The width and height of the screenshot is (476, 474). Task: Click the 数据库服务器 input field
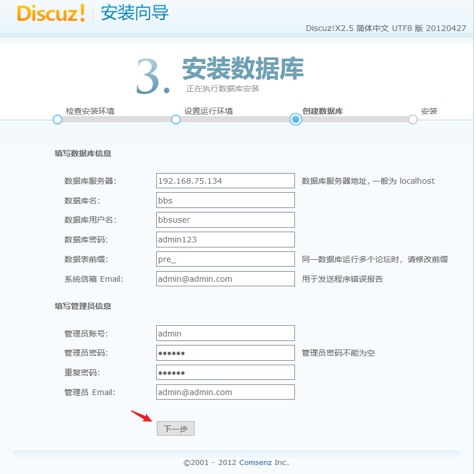coord(225,180)
